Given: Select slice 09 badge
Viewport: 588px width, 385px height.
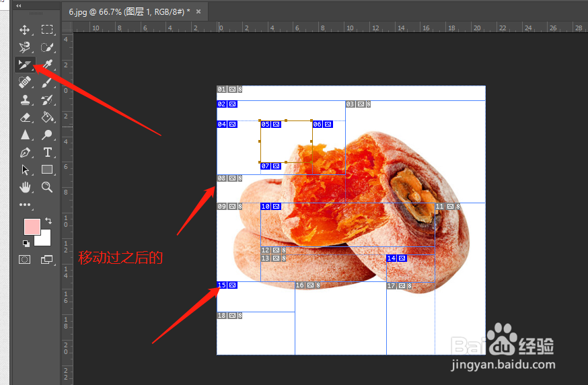Looking at the screenshot, I should pos(229,207).
